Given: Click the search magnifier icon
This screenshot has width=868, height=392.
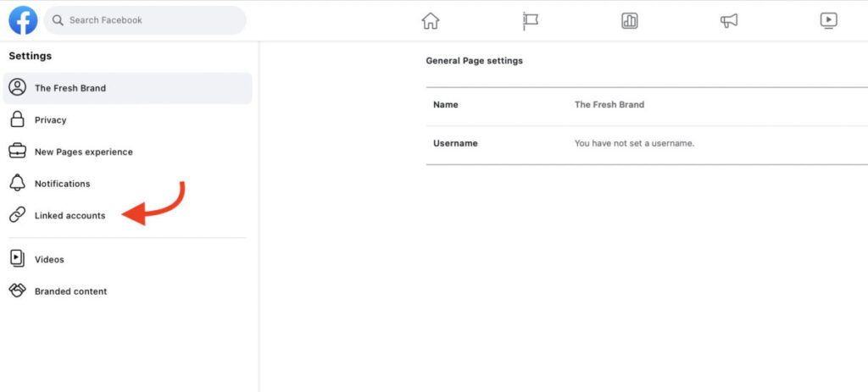Looking at the screenshot, I should point(58,20).
